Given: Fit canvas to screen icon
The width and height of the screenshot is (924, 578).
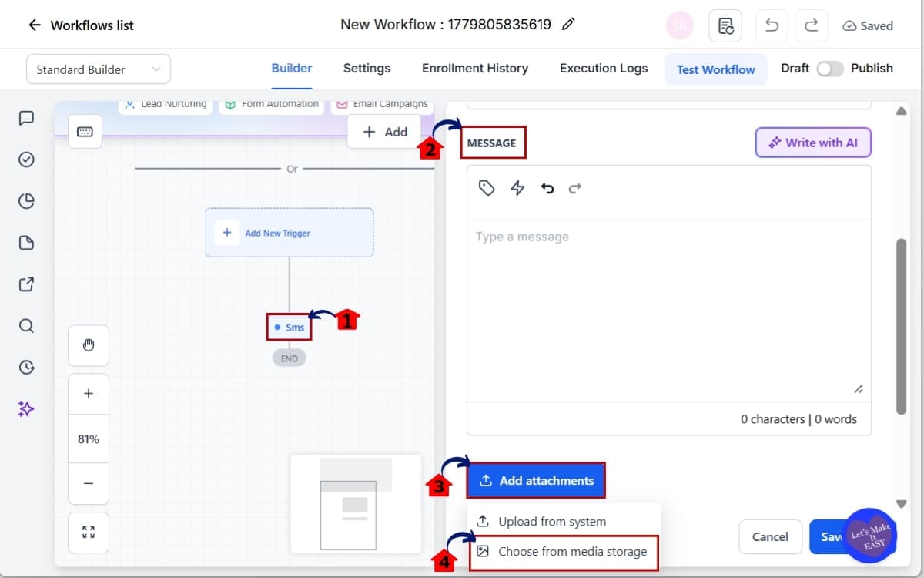Looking at the screenshot, I should click(89, 532).
